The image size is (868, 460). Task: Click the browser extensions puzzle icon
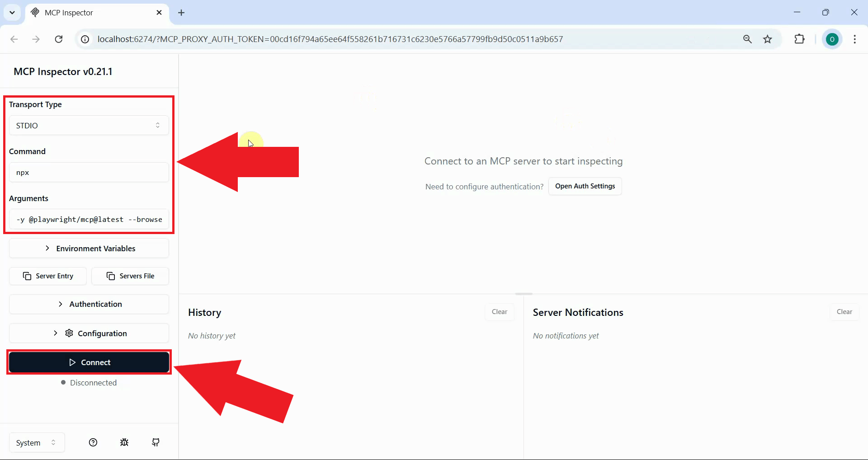[800, 39]
